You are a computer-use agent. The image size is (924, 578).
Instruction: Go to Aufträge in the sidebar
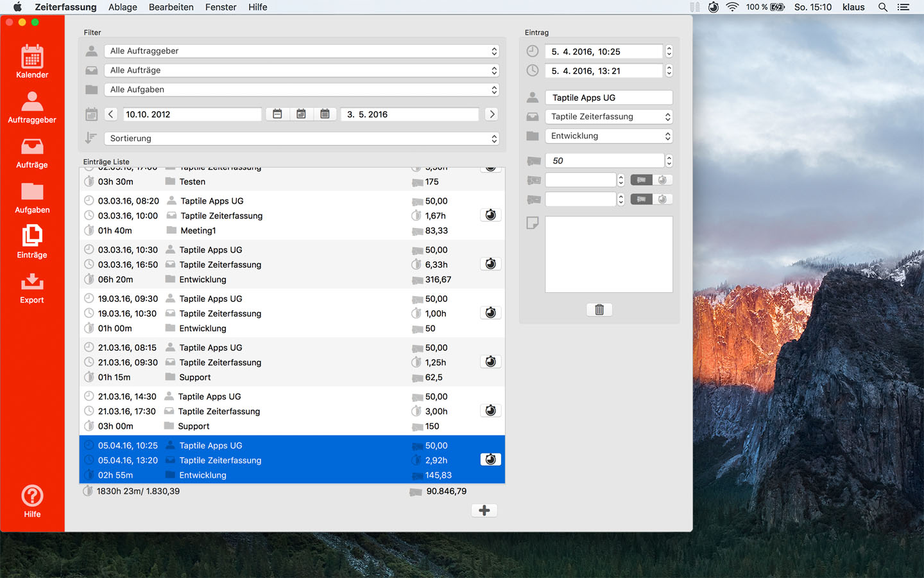click(x=32, y=152)
